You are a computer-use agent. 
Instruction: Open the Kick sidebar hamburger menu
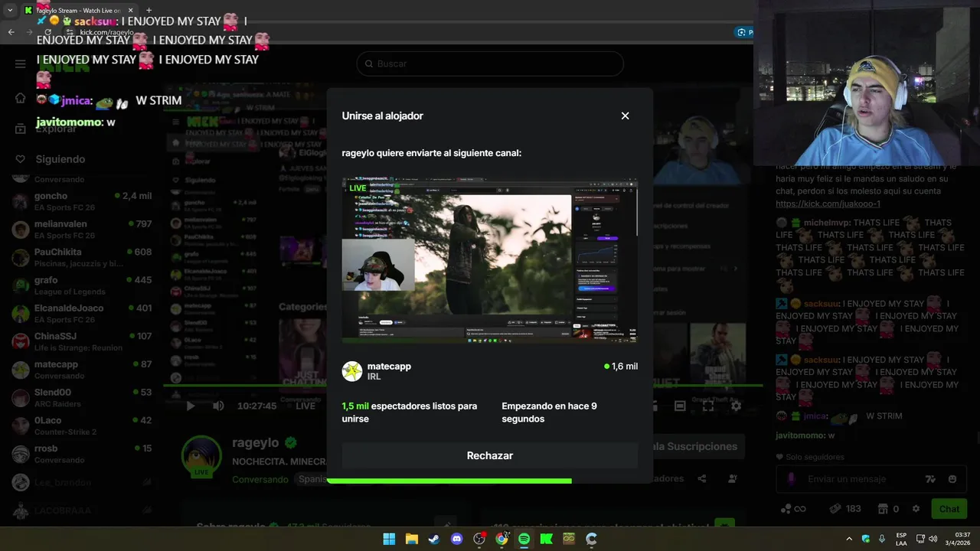click(21, 64)
